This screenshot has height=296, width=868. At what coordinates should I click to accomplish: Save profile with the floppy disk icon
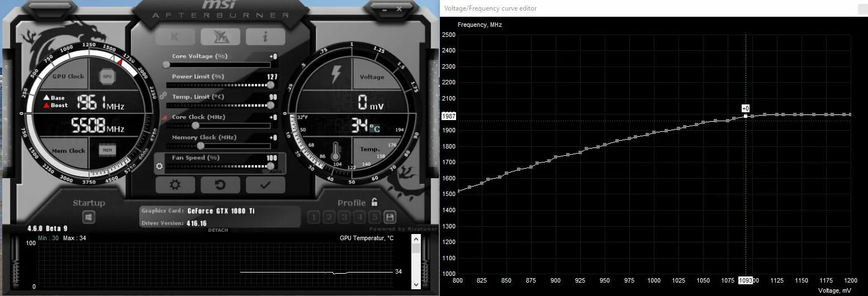(390, 217)
